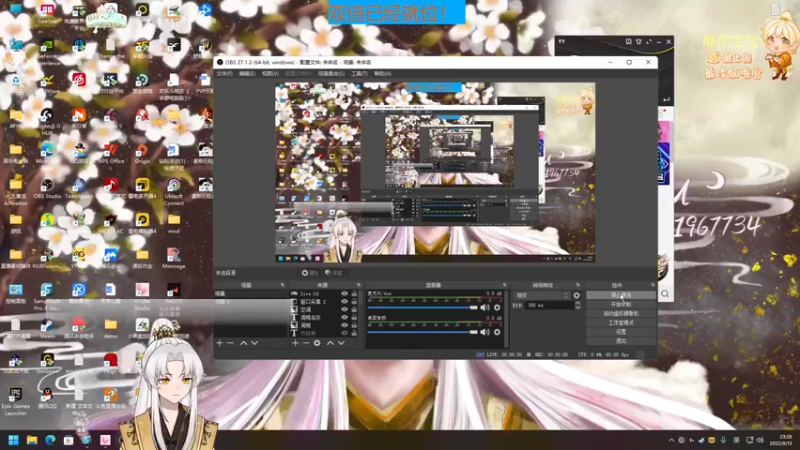Expand system tray hidden icons chevron

671,440
